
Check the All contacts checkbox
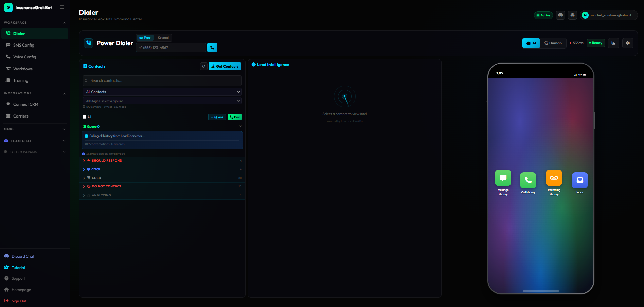click(84, 117)
